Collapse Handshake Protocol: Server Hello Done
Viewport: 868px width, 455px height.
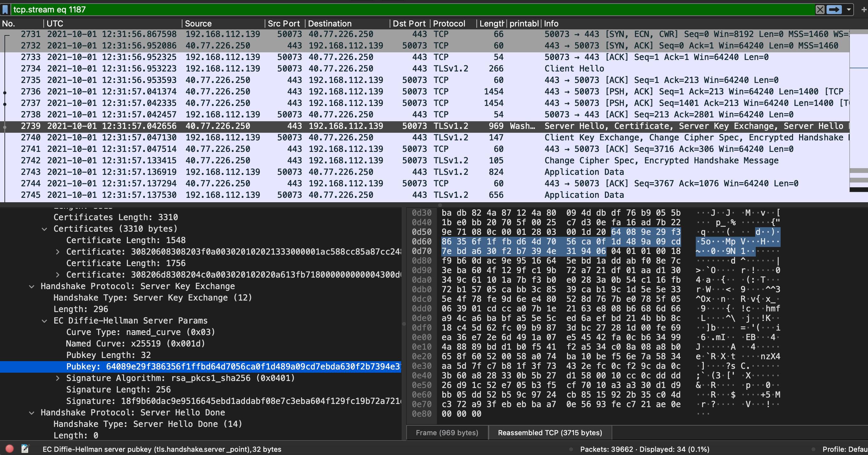pyautogui.click(x=31, y=413)
